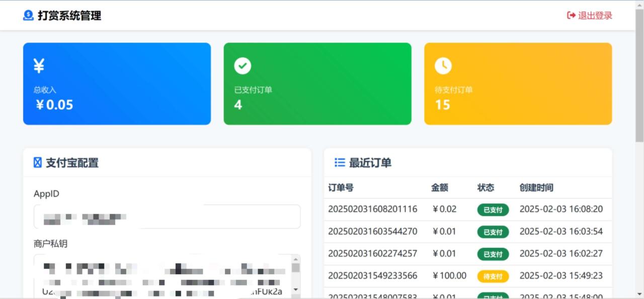644x299 pixels.
Task: Click the 已支付 badge on order 202502031608201116
Action: click(x=493, y=210)
